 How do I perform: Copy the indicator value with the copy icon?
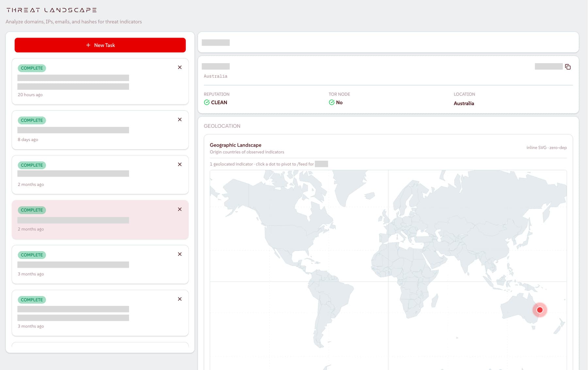click(x=568, y=67)
